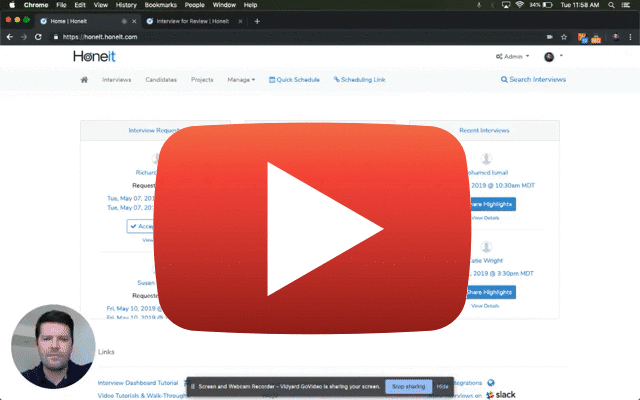The width and height of the screenshot is (640, 400).
Task: Click the AirPlay icon in menu bar
Action: tap(506, 5)
